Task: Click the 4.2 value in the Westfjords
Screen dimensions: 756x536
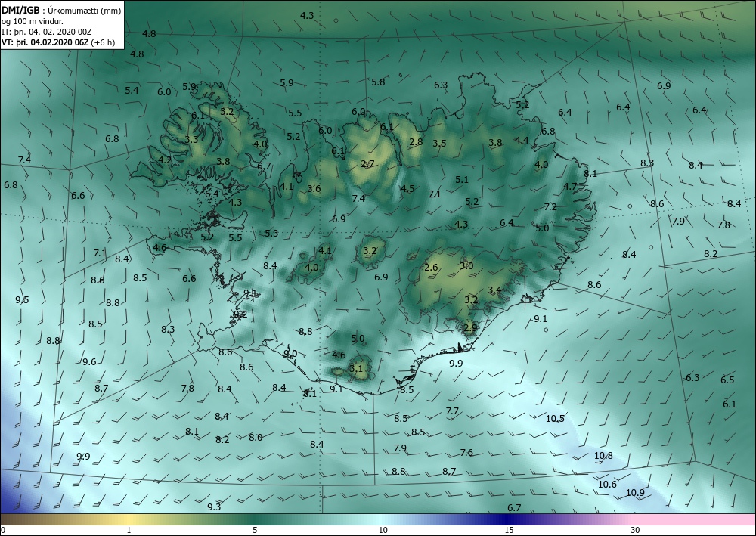Action: tap(165, 160)
